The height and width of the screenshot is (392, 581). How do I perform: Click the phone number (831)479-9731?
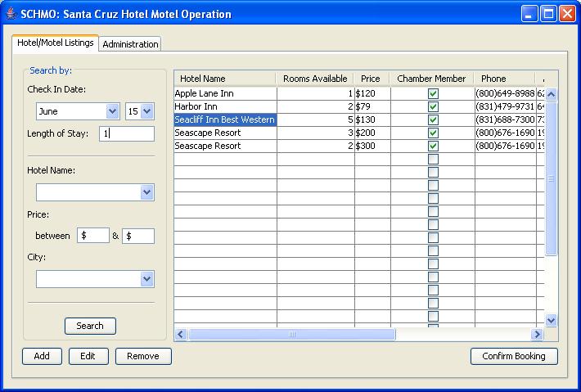tap(506, 106)
